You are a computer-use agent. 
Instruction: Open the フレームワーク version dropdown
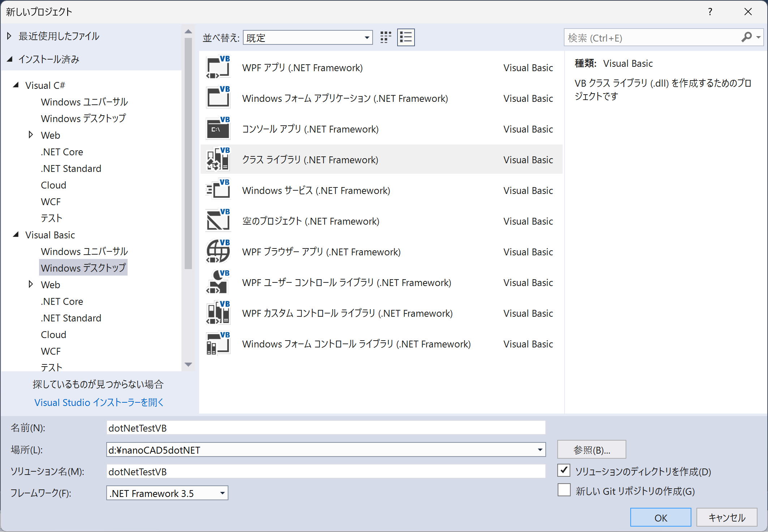[167, 493]
